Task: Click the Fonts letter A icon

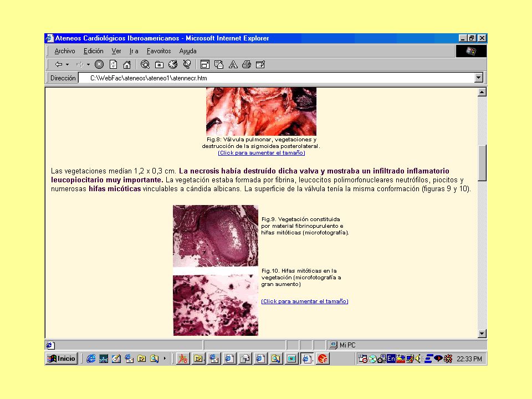Action: point(233,64)
